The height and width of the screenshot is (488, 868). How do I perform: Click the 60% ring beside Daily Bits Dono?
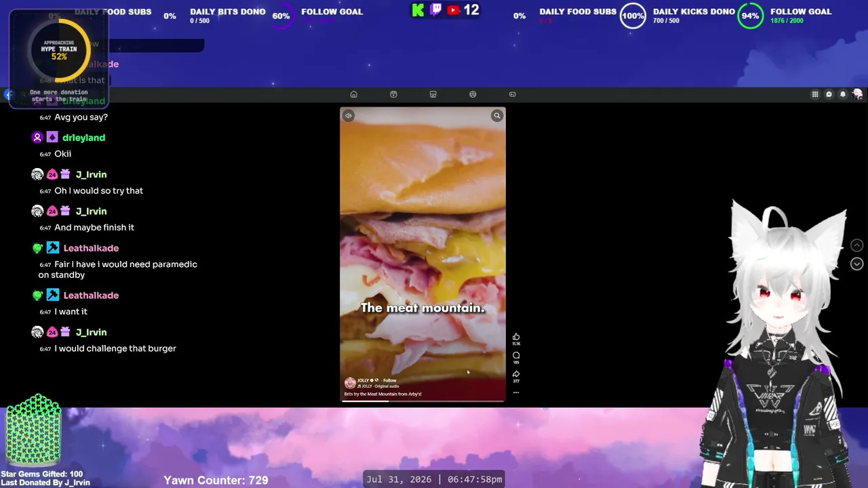(281, 16)
